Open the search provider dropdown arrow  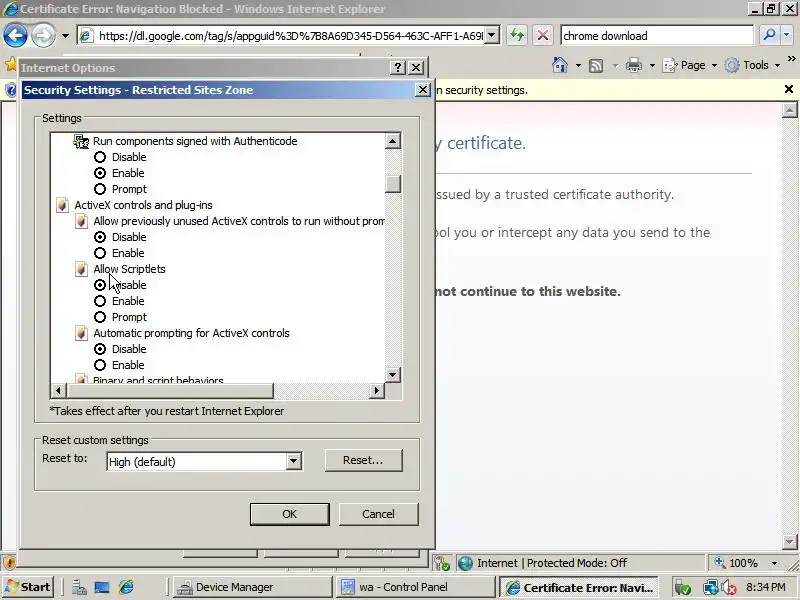pyautogui.click(x=786, y=35)
